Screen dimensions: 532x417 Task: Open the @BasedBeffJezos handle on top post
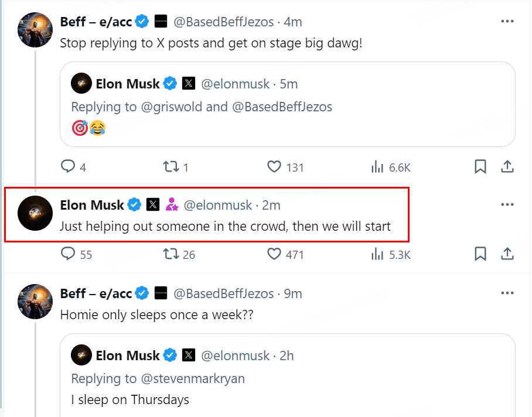pos(224,22)
